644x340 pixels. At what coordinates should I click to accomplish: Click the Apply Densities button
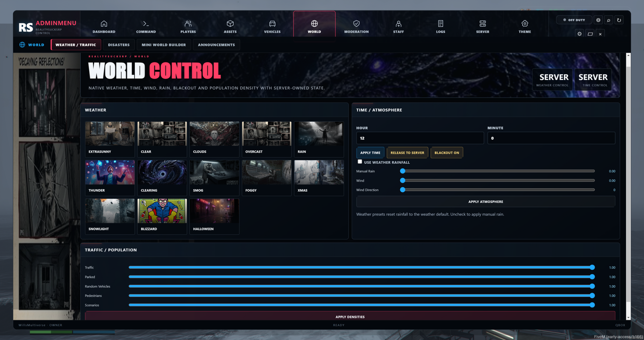[350, 316]
